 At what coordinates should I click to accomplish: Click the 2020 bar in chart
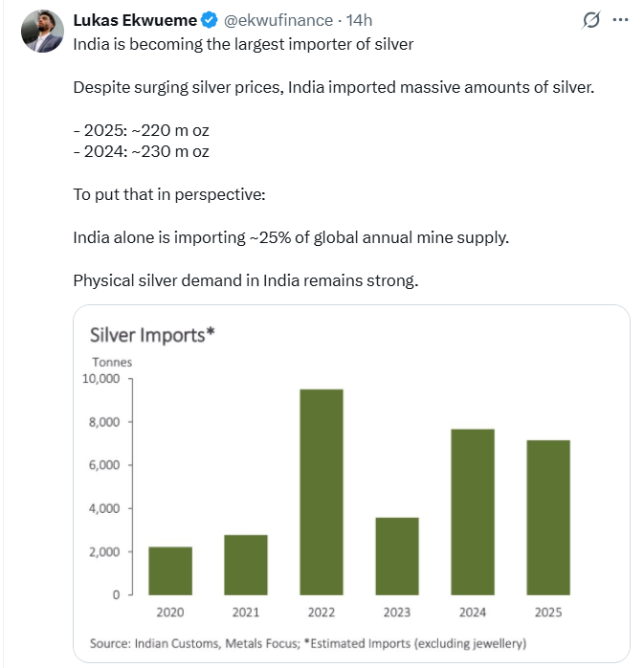[170, 570]
